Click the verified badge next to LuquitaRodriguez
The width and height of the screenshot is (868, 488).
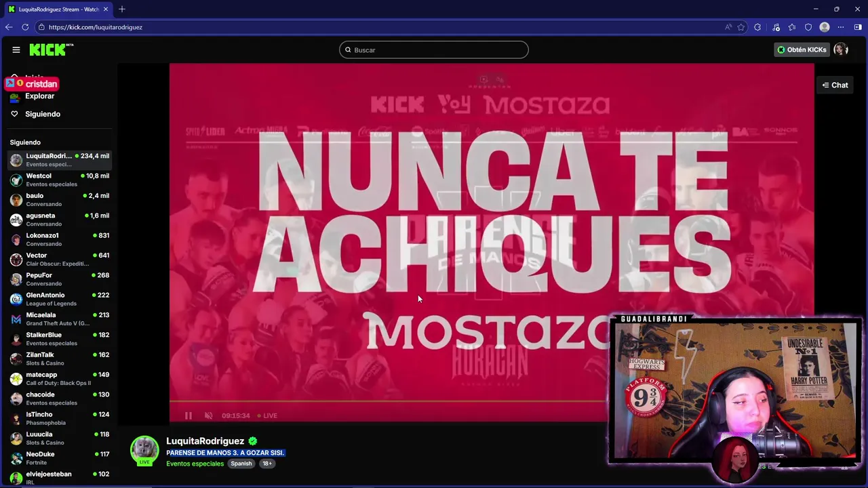pyautogui.click(x=253, y=441)
